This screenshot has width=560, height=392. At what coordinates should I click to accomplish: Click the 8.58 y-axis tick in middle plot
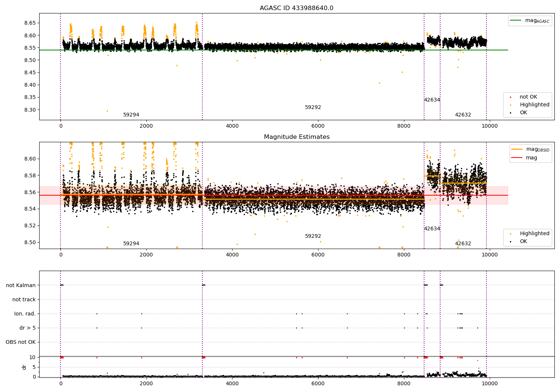30,175
